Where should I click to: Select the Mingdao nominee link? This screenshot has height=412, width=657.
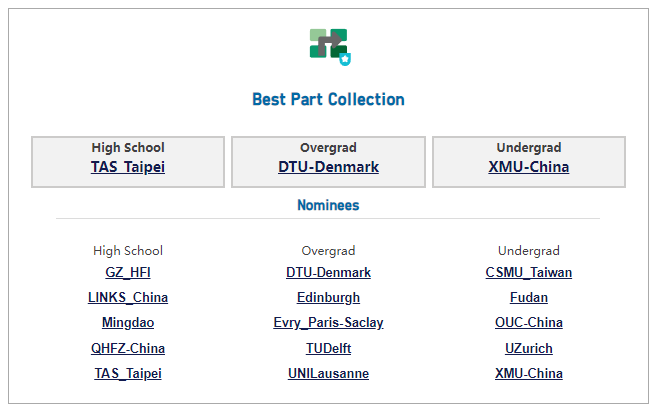[x=128, y=323]
